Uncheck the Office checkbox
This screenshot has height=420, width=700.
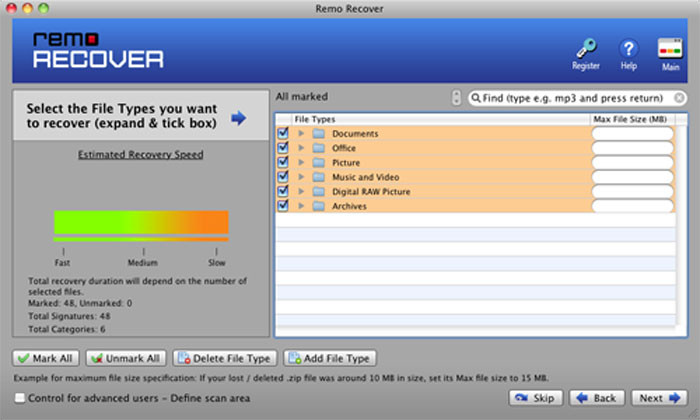(283, 148)
